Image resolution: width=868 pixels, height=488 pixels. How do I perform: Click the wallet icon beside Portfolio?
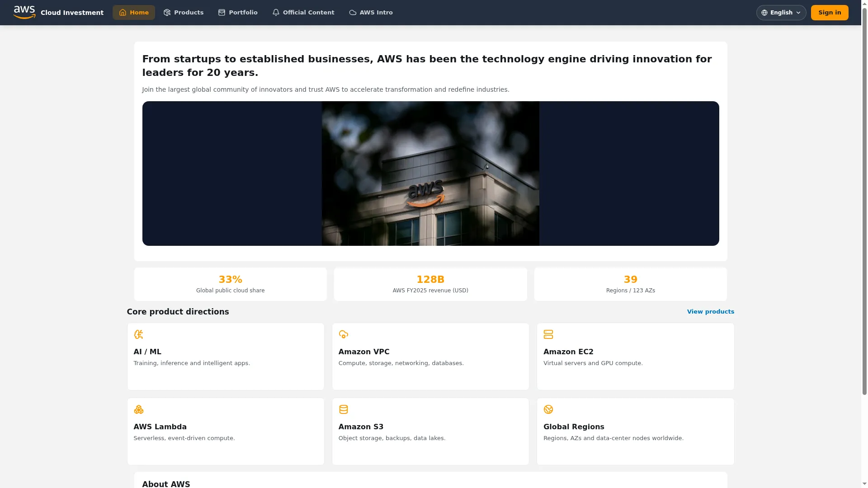[x=222, y=13]
